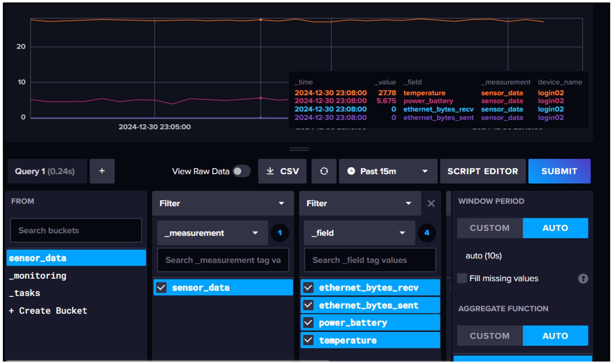
Task: Uncheck the temperature field checkbox
Action: click(308, 340)
